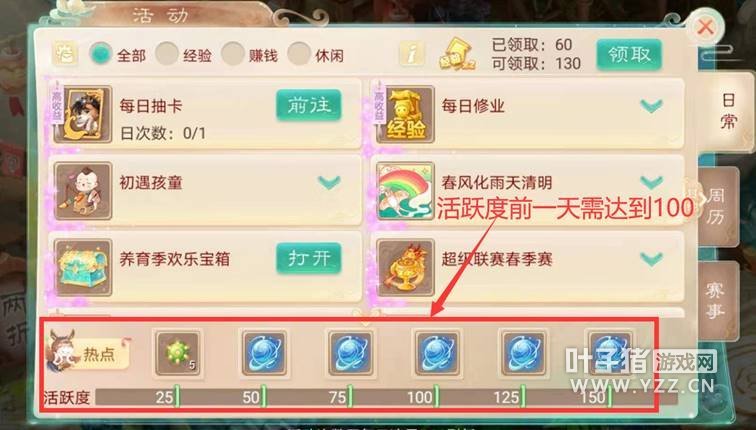This screenshot has height=430, width=756.
Task: Click the blue orb reward at 100 activity
Action: (437, 353)
